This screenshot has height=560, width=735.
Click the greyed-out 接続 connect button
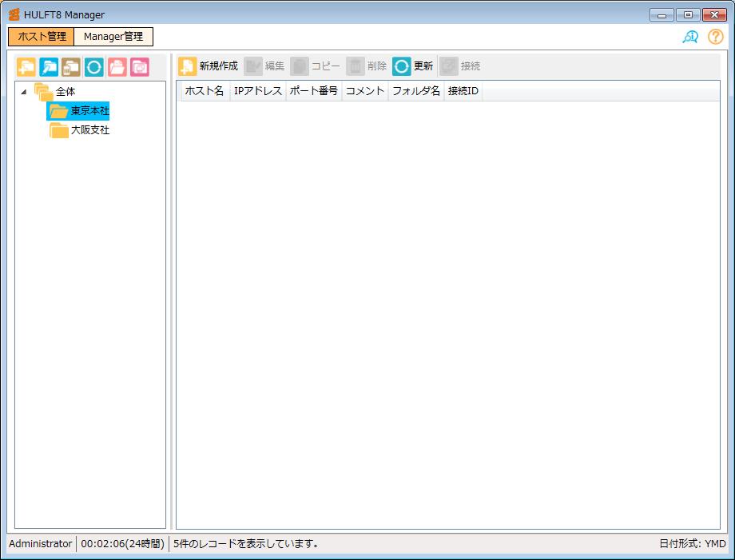point(460,66)
